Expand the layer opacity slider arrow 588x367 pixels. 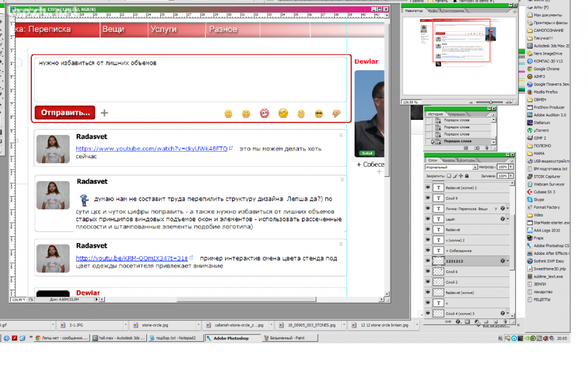click(x=512, y=167)
